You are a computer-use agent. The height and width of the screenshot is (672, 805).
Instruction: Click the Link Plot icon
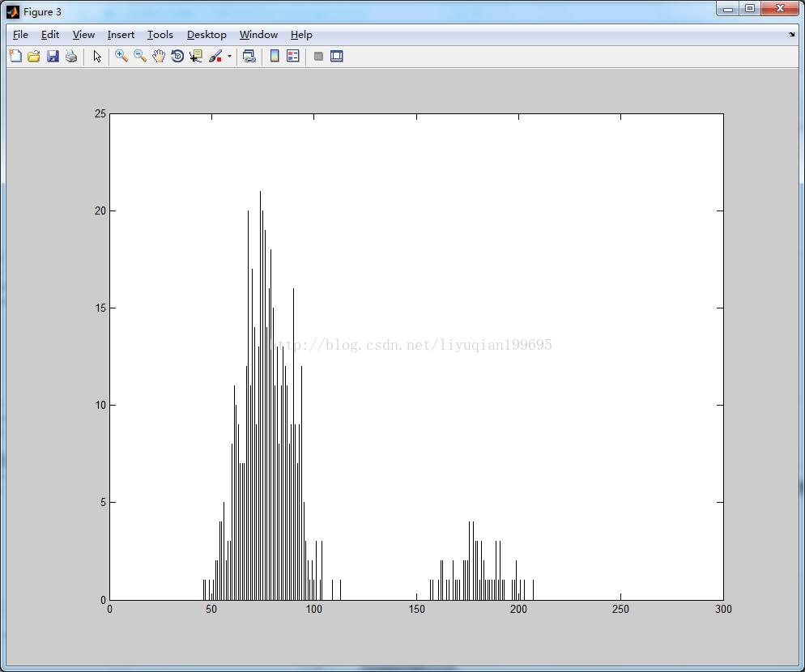[249, 56]
